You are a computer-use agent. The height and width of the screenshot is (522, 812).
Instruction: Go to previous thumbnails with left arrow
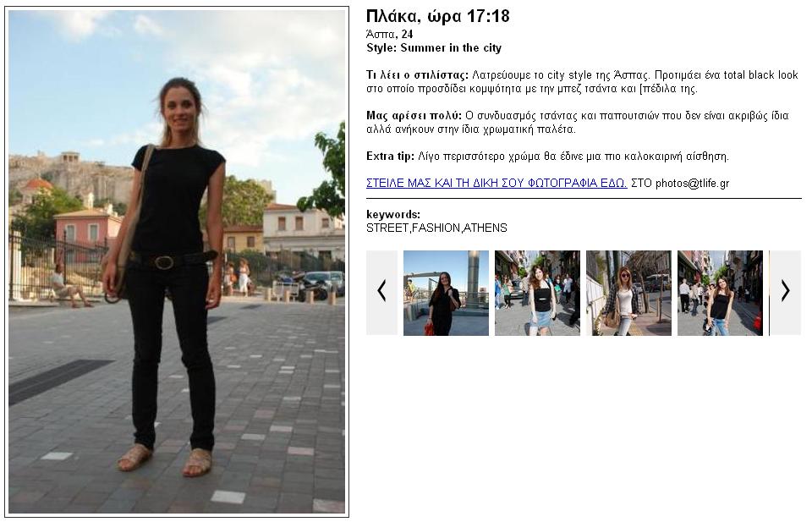coord(381,293)
